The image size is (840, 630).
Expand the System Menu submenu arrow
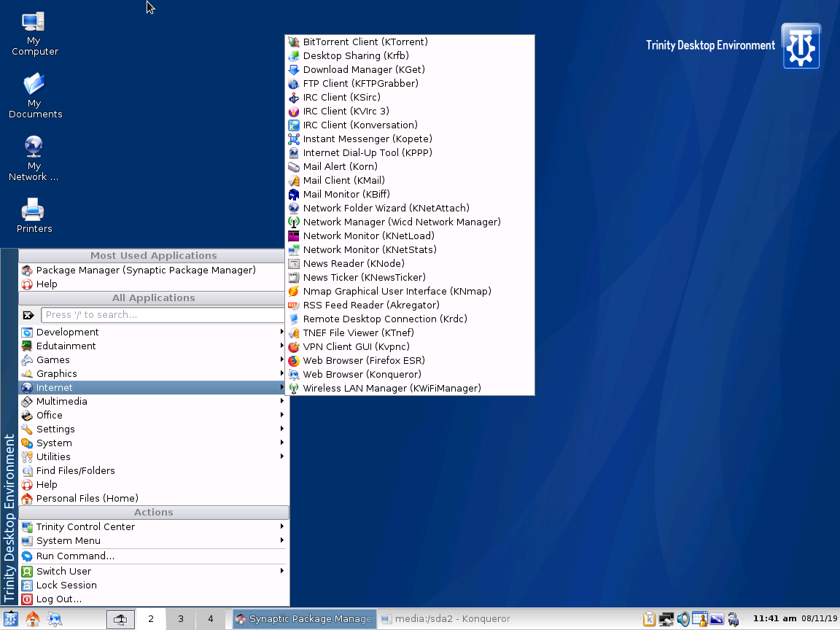click(x=281, y=540)
